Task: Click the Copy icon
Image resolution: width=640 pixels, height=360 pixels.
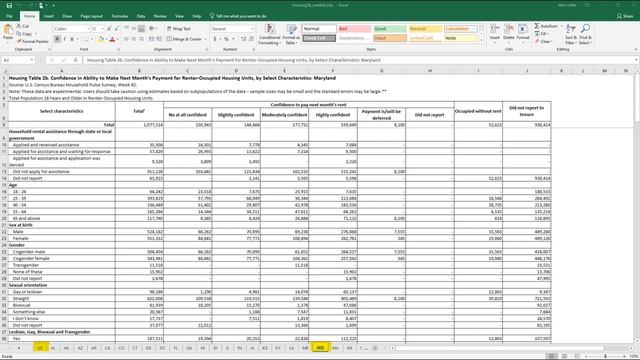Action: coord(19,33)
